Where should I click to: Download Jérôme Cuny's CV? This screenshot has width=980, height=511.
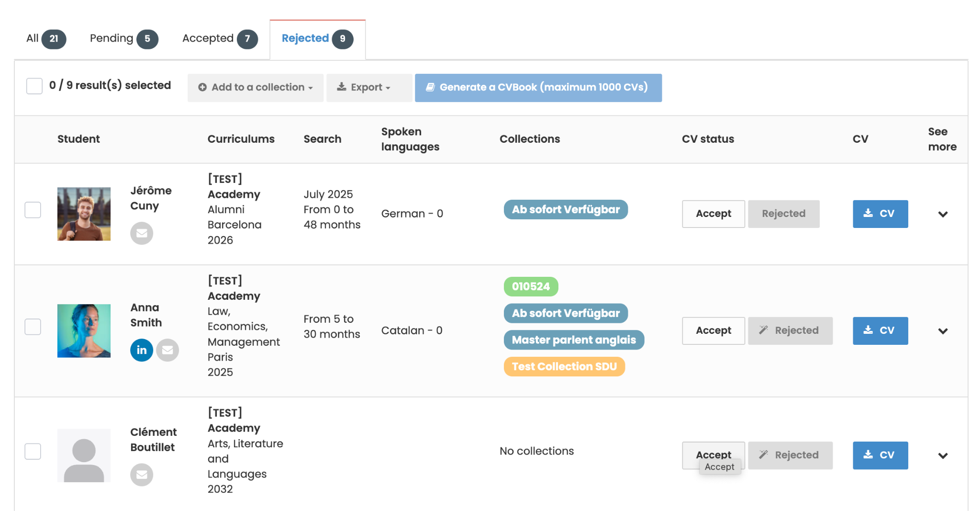click(880, 214)
